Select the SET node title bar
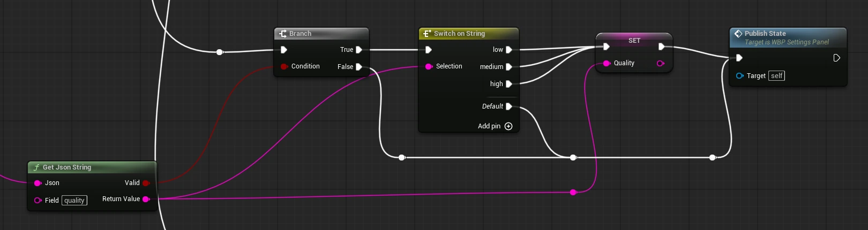The height and width of the screenshot is (230, 868). [x=634, y=41]
